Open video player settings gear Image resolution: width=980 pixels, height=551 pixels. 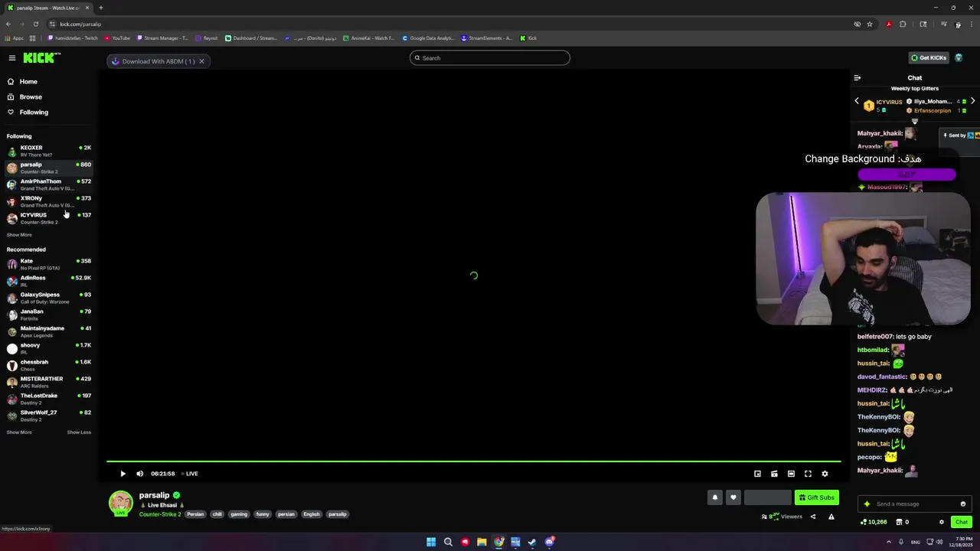[x=825, y=474]
